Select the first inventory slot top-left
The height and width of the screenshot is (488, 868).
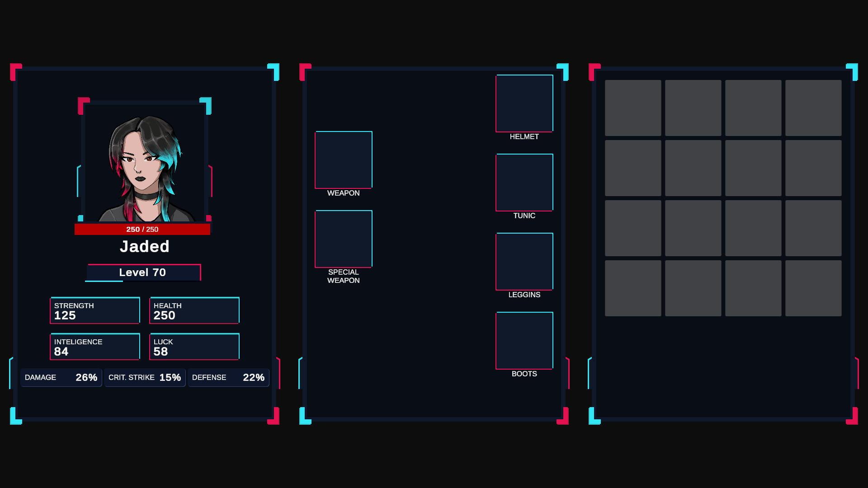[x=633, y=108]
